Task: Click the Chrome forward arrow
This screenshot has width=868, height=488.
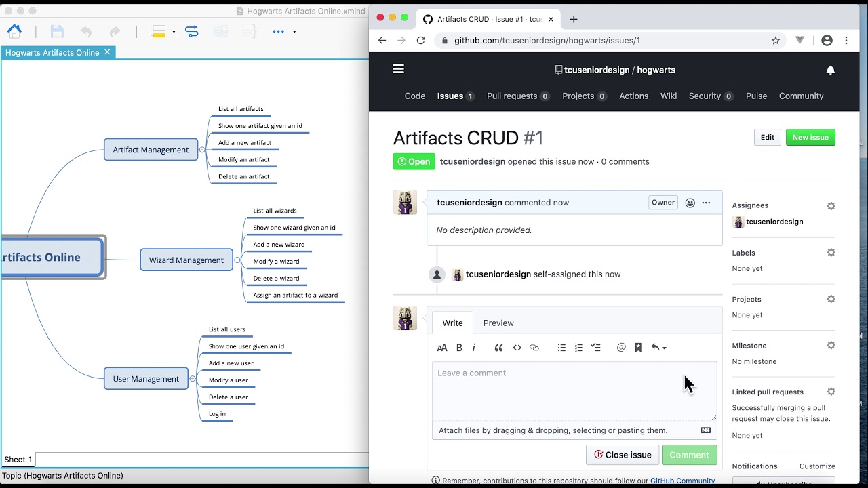Action: click(401, 41)
